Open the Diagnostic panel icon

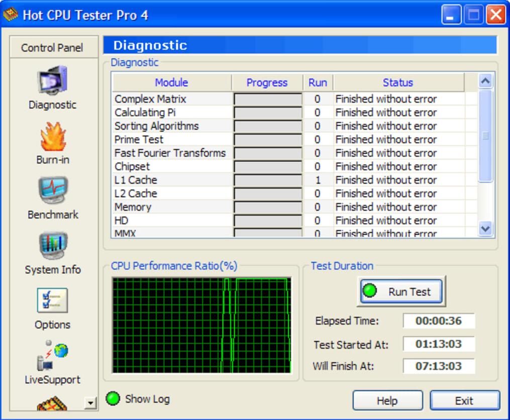[52, 80]
